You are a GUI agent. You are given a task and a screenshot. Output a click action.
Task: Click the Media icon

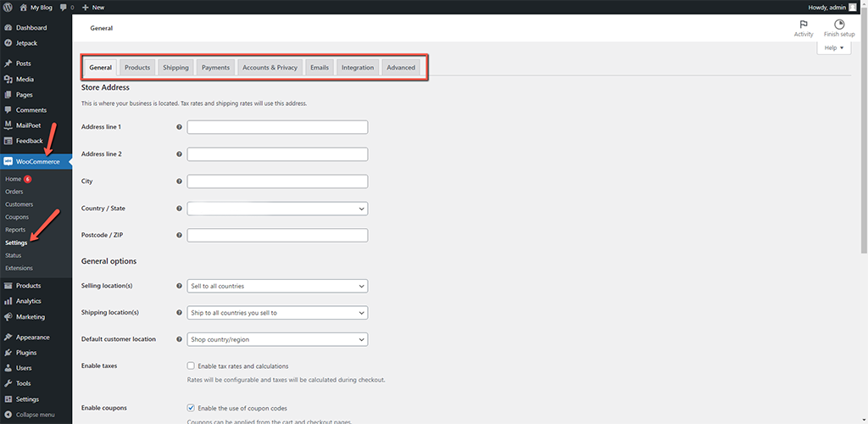tap(8, 79)
